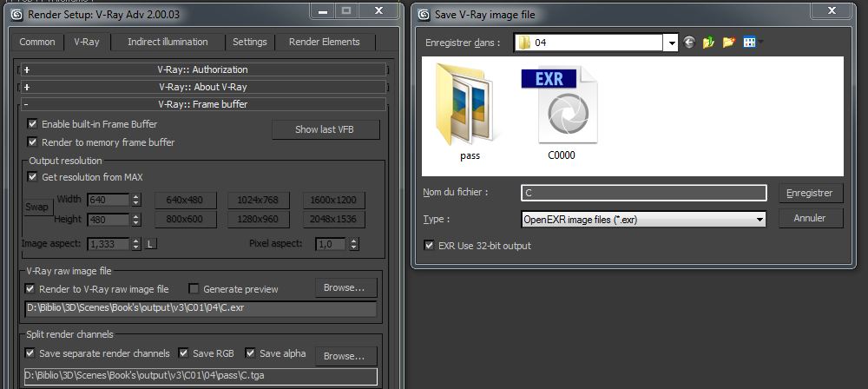This screenshot has width=868, height=389.
Task: Click the Show last VFB button
Action: (325, 129)
